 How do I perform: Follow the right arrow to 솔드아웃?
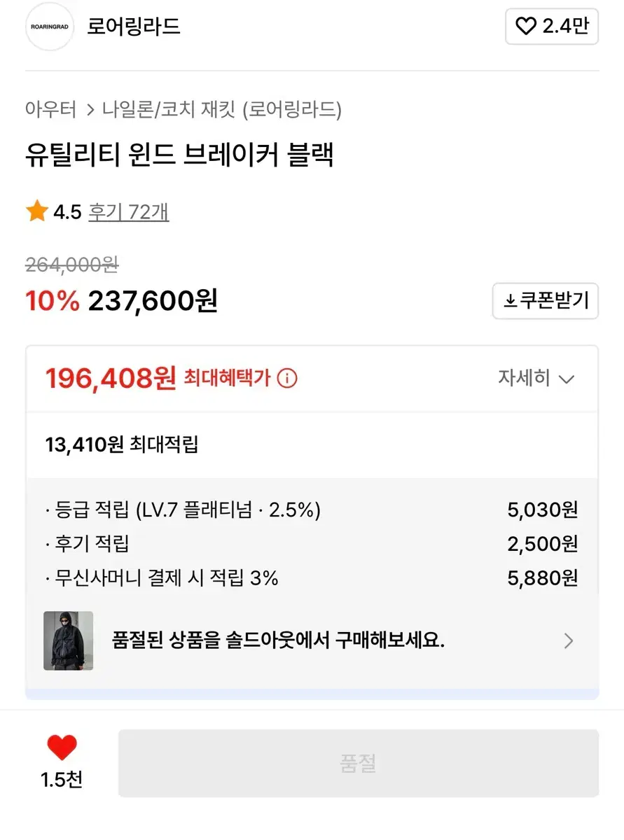(569, 640)
